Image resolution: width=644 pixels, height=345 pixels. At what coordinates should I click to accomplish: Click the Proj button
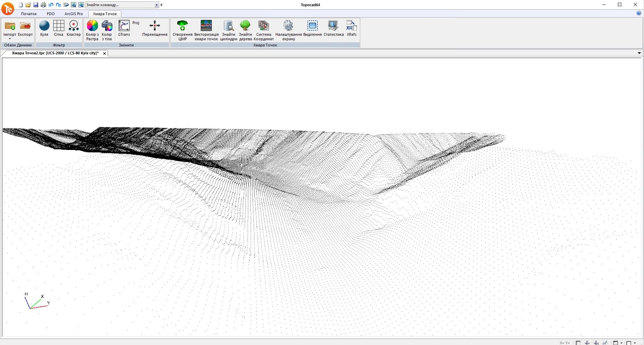pos(136,23)
